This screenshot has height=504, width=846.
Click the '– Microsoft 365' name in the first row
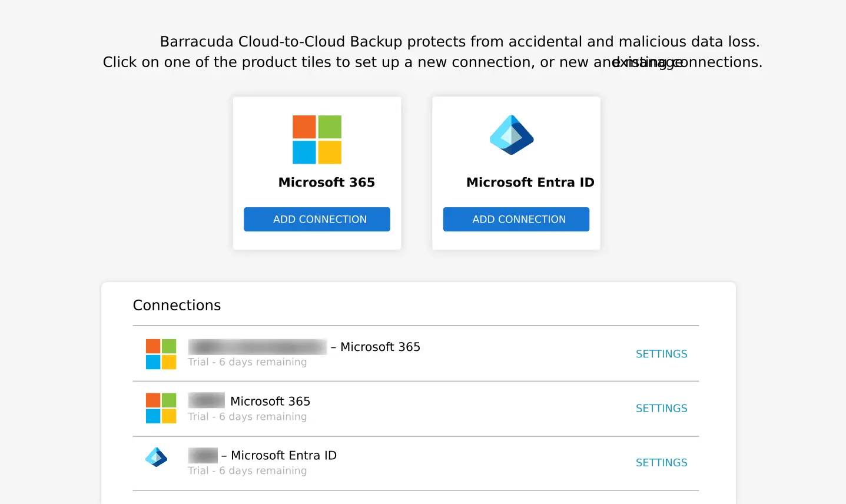[x=376, y=347]
